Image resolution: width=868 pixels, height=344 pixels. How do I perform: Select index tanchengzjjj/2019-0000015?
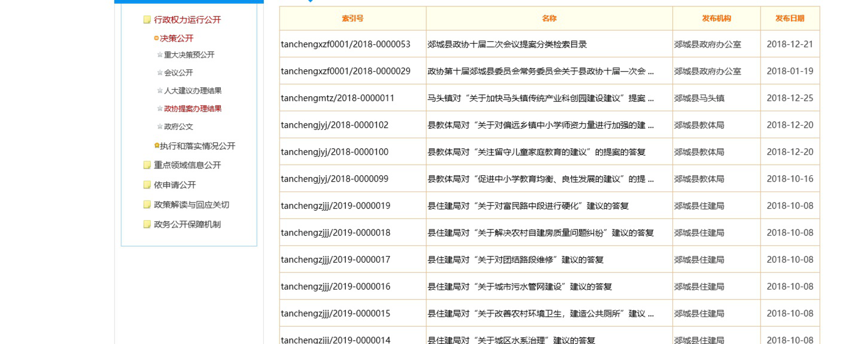335,313
